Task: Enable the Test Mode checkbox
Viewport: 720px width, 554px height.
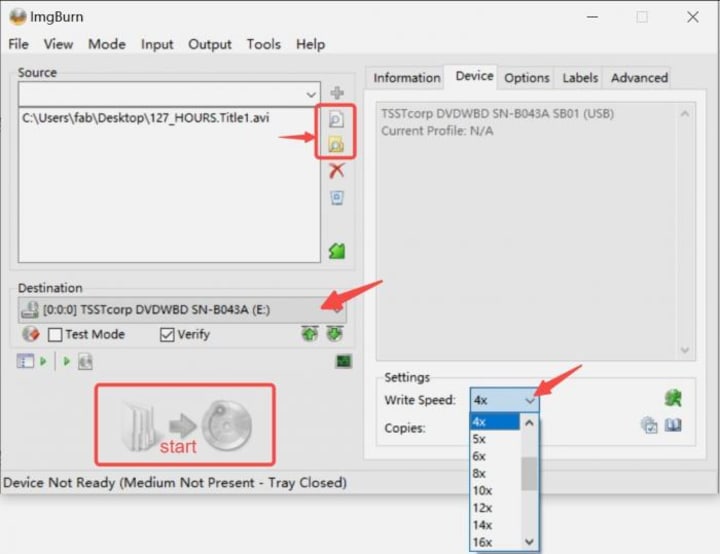Action: click(x=55, y=334)
